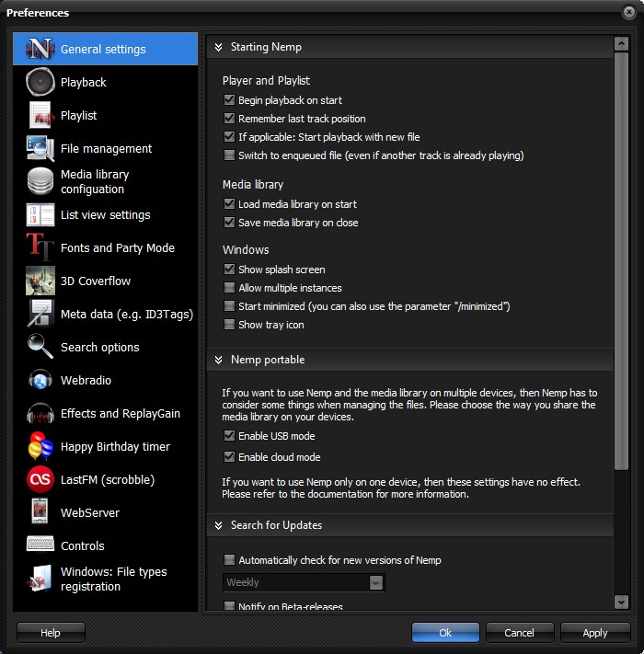Select the 3D Coverflow icon
This screenshot has width=644, height=654.
pyautogui.click(x=40, y=281)
